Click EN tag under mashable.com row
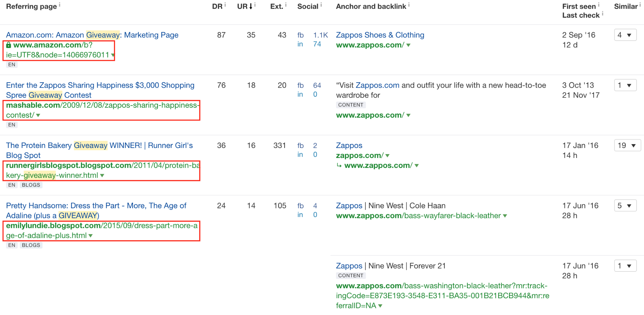The height and width of the screenshot is (315, 644). pyautogui.click(x=12, y=125)
